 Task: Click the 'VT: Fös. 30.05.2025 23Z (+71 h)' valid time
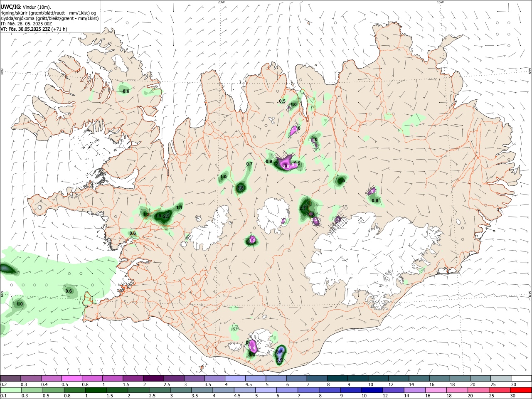coord(34,29)
